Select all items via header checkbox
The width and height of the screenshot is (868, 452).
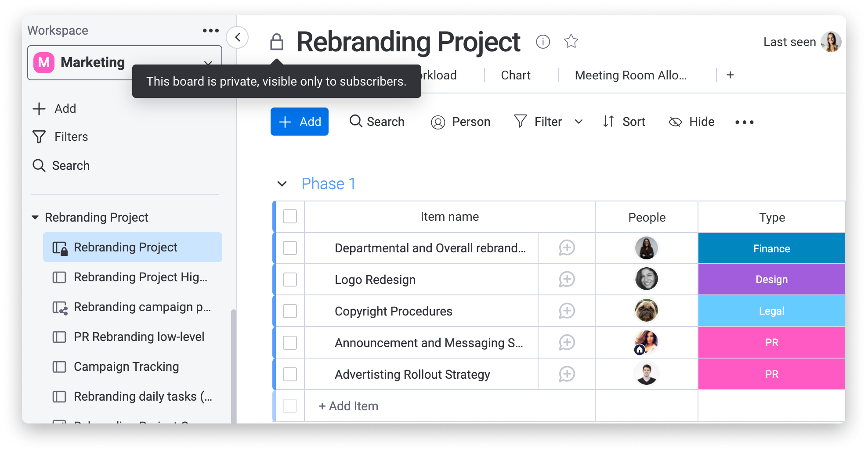290,216
